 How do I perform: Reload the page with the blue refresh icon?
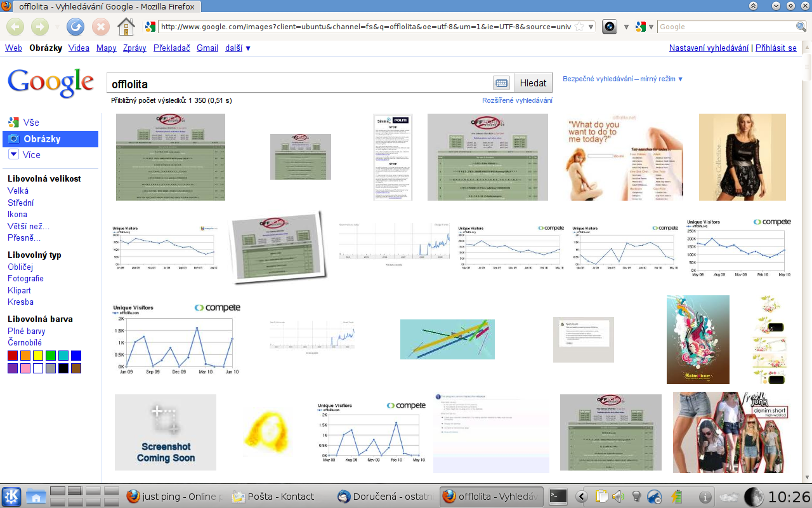tap(75, 27)
